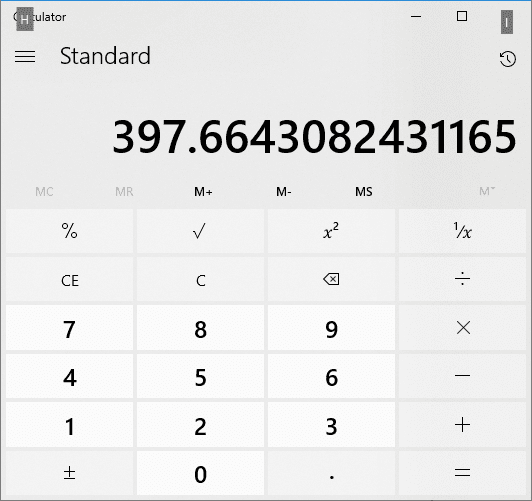Click the multiply operator button
The image size is (532, 501).
tap(462, 328)
